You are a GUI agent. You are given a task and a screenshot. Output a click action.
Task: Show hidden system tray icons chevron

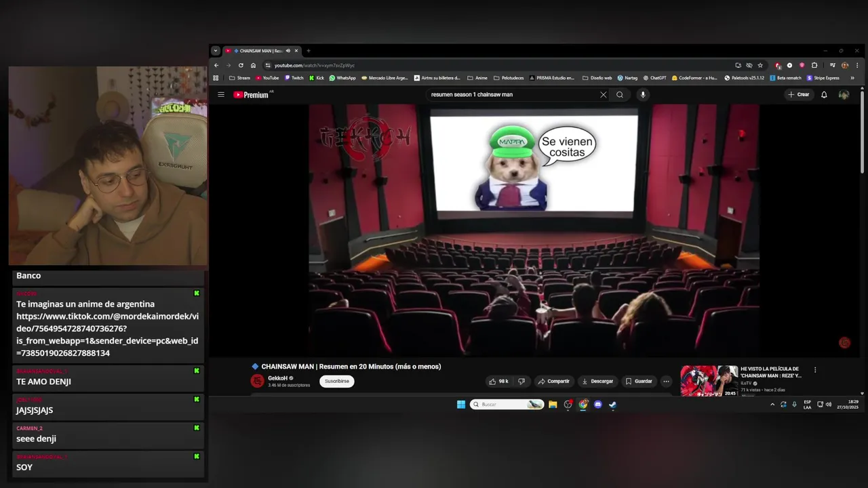pyautogui.click(x=772, y=405)
